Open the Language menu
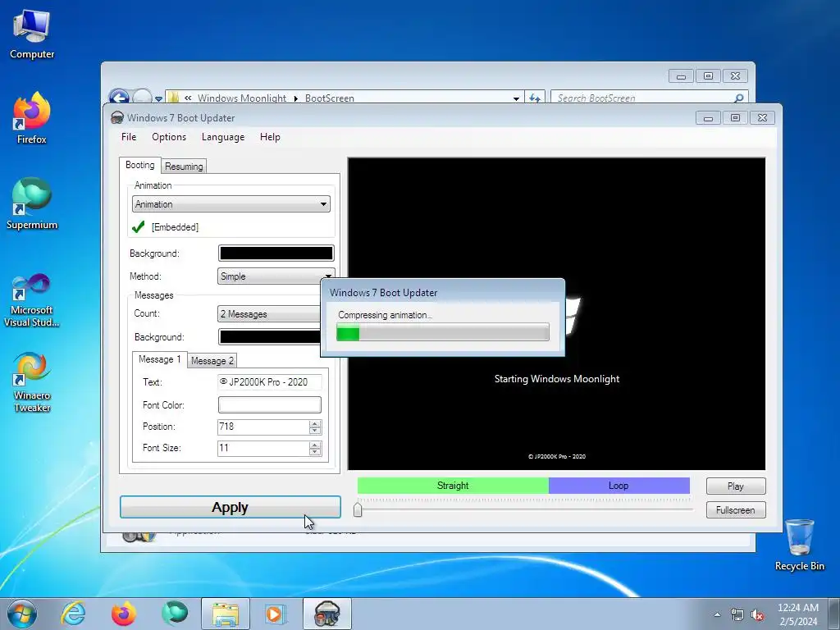Screen dimensions: 840x630 tap(223, 137)
